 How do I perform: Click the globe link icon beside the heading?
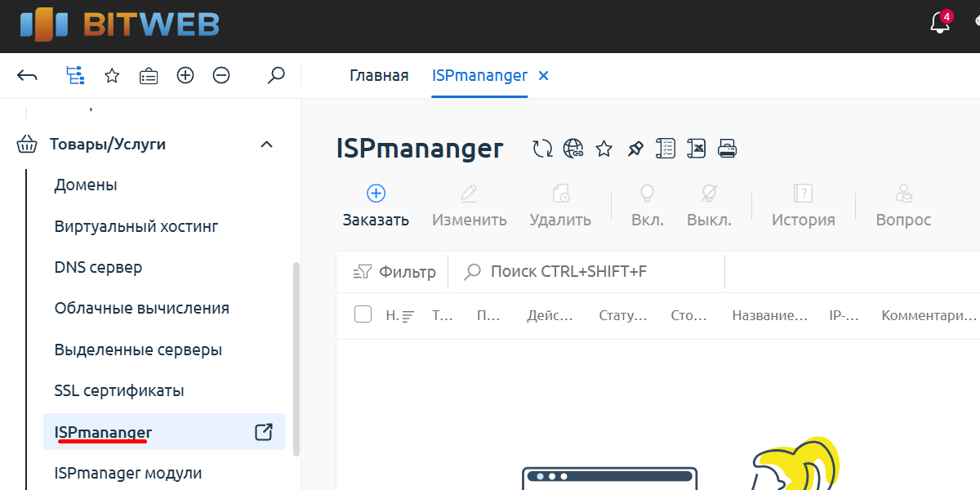click(x=573, y=149)
